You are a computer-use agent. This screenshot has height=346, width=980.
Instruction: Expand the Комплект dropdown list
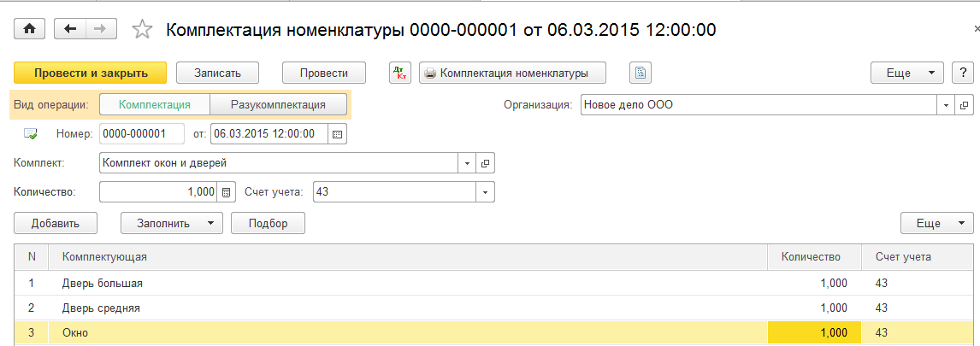click(467, 162)
